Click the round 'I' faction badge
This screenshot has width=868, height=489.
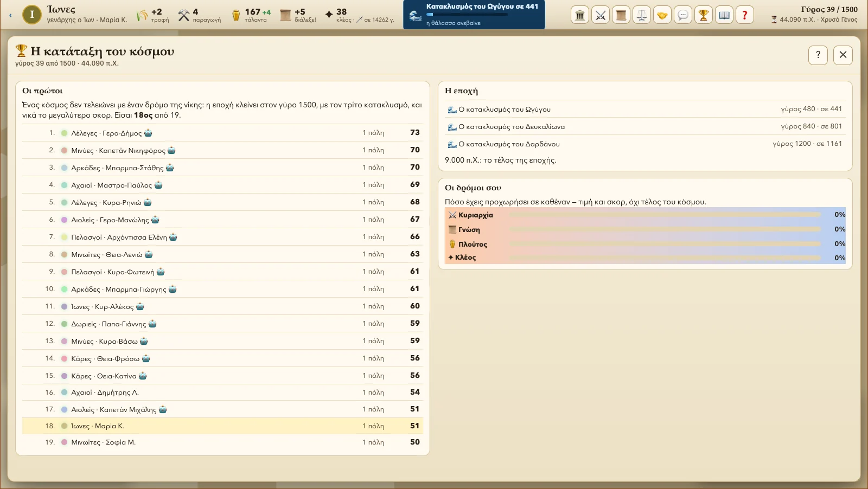click(32, 15)
